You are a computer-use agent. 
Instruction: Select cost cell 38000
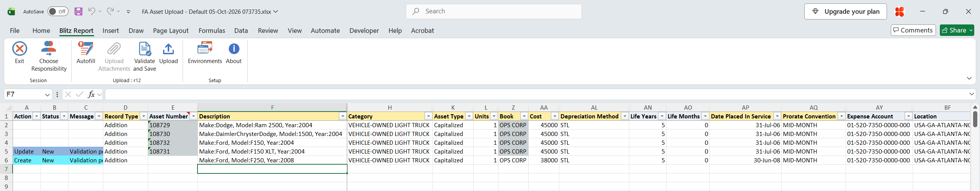544,160
